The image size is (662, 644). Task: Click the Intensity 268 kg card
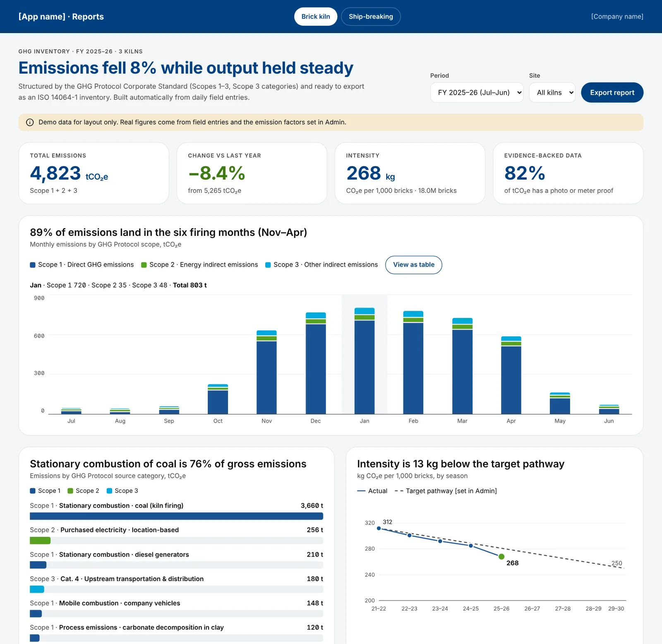click(410, 173)
